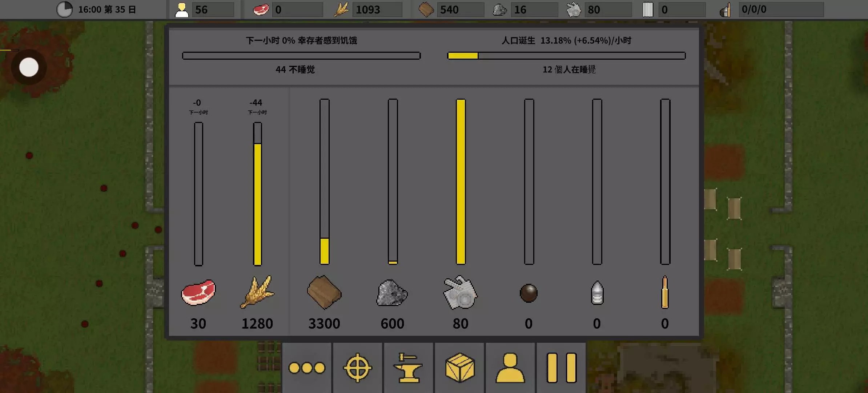Viewport: 868px width, 393px height.
Task: Select the round cannonball ammo icon
Action: [529, 293]
